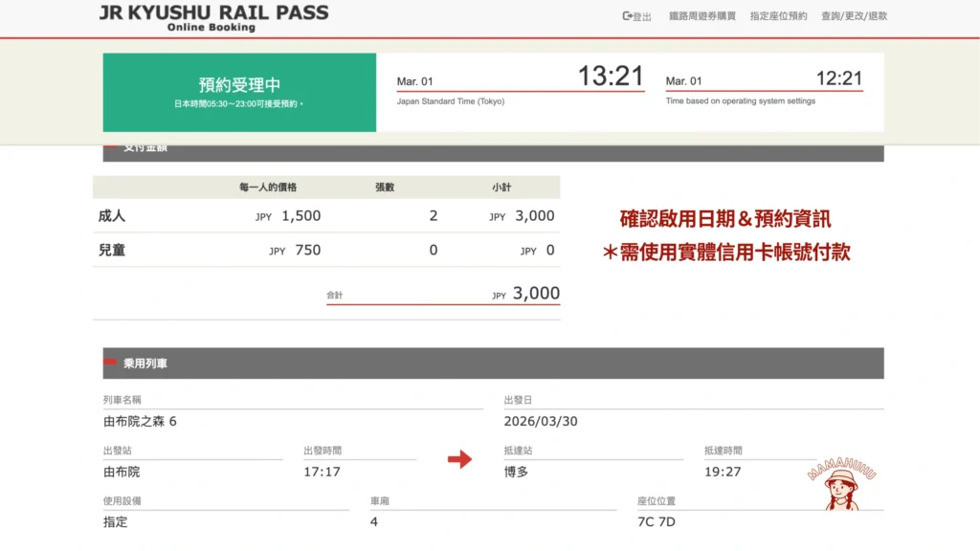The image size is (980, 551).
Task: Select departure date 2026/03/30
Action: click(541, 422)
